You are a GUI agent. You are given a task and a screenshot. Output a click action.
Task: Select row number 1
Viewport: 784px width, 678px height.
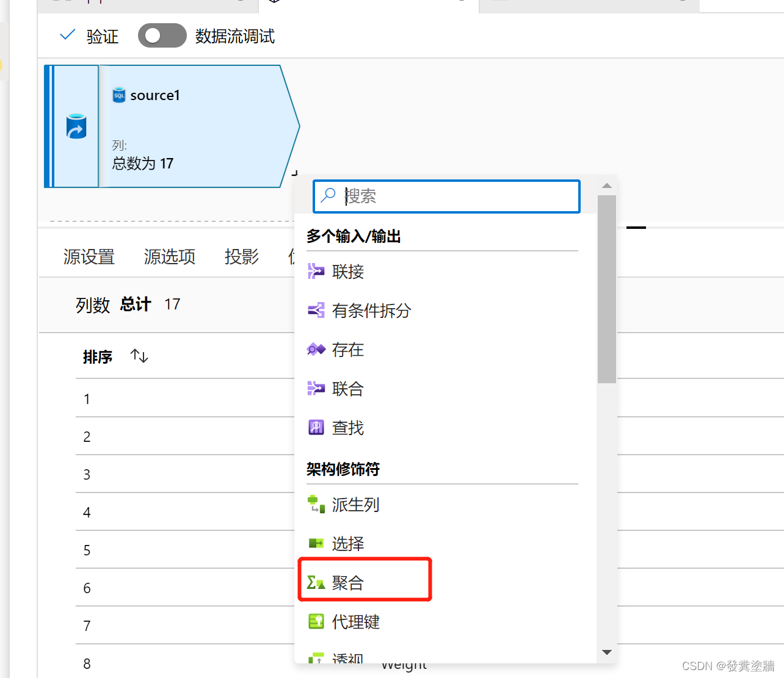tap(87, 399)
